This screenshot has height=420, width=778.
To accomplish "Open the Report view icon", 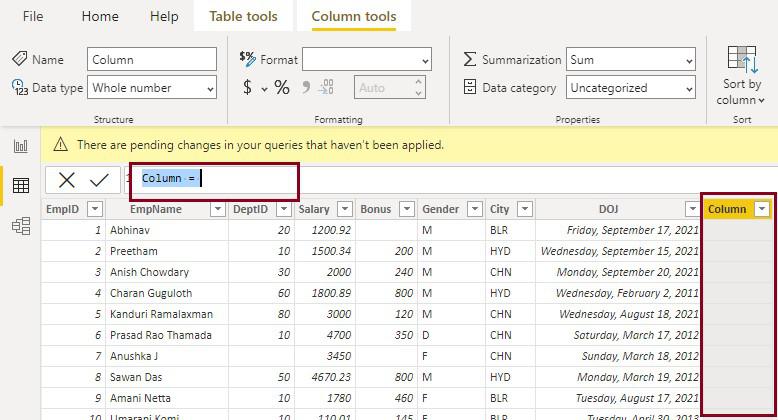I will (x=20, y=146).
